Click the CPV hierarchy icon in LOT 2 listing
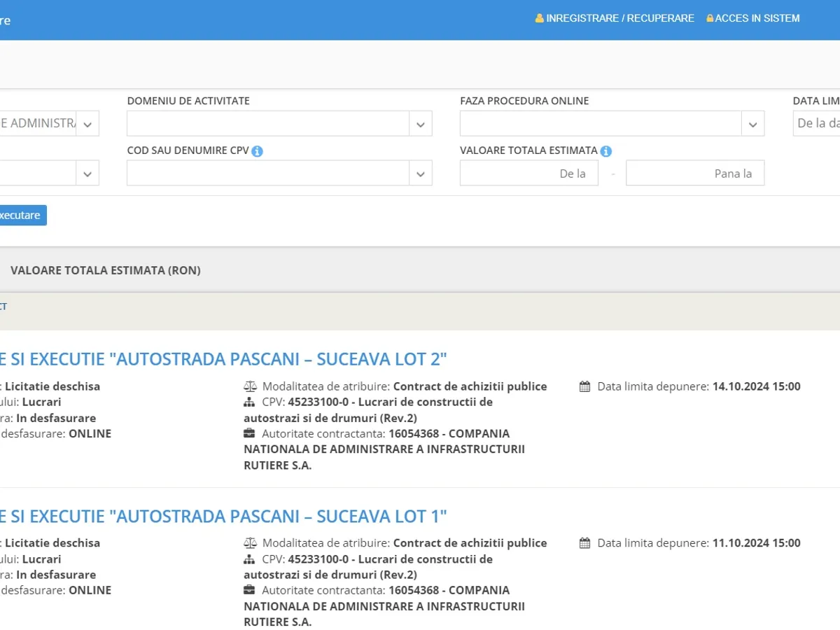Viewport: 840px width, 630px height. coord(250,402)
